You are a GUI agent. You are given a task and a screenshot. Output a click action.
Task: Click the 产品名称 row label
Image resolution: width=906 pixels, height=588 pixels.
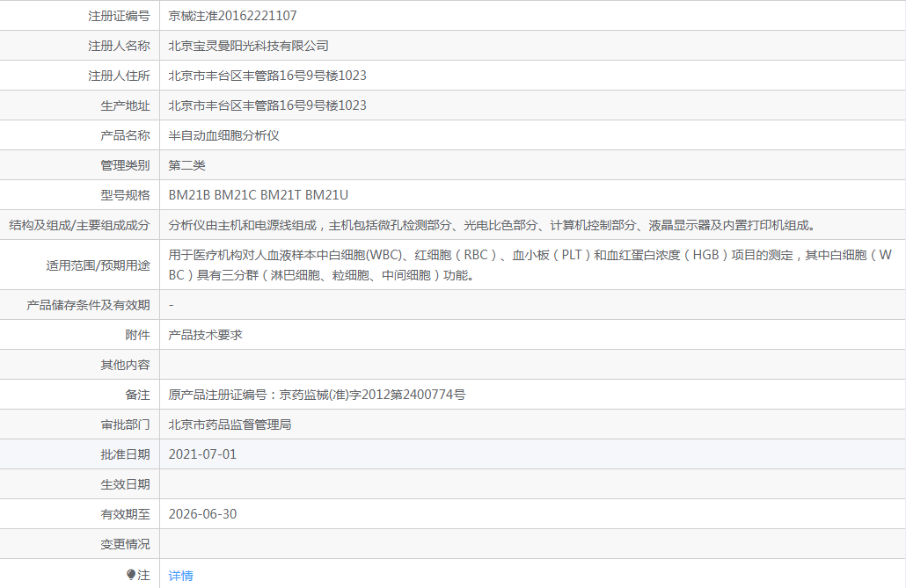[x=126, y=135]
